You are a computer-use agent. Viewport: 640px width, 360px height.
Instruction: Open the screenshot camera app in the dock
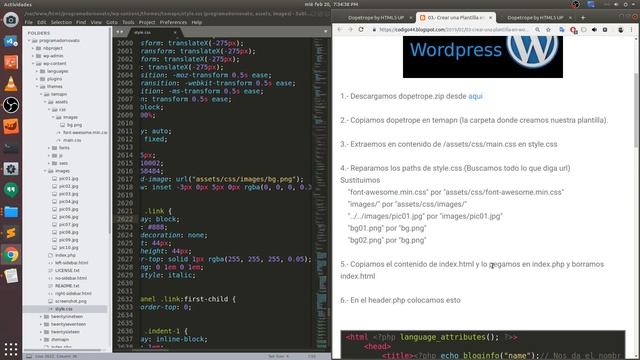point(11,20)
